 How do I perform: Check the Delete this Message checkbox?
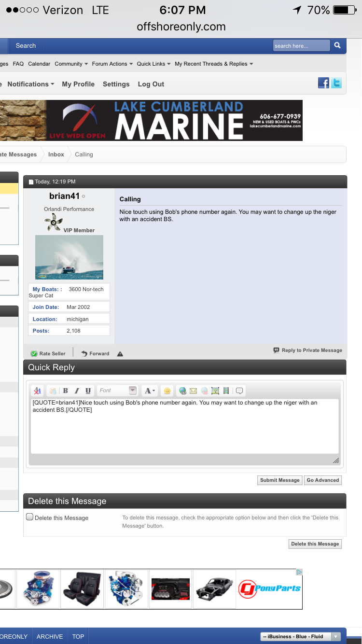30,517
